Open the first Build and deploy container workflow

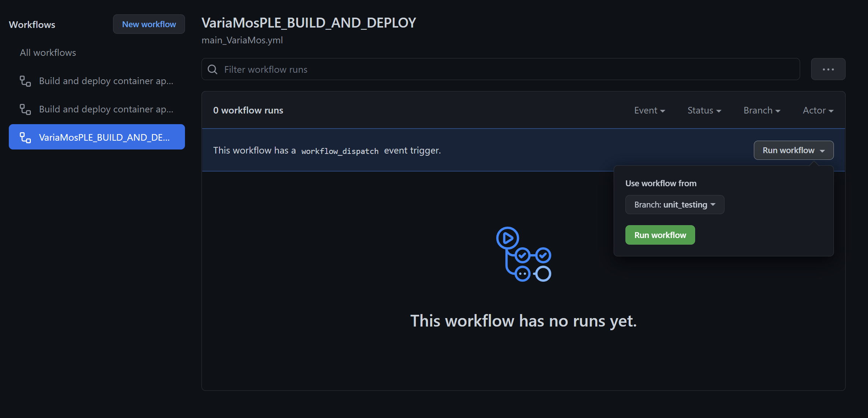106,81
